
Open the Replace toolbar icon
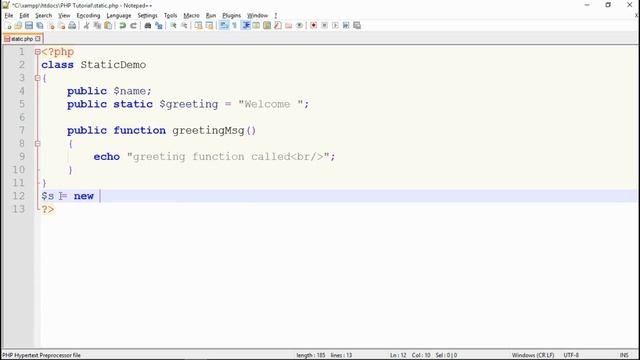pos(159,26)
